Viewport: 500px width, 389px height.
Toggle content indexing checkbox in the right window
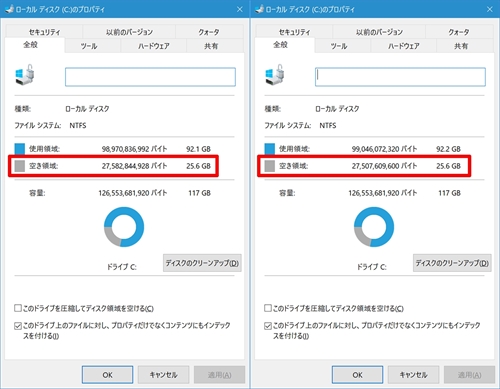tap(268, 326)
